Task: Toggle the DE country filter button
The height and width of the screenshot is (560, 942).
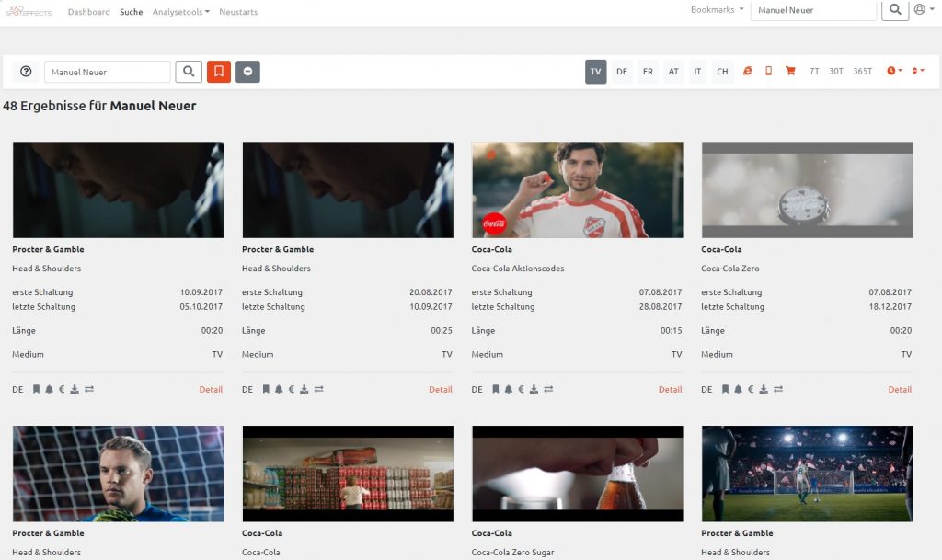Action: pos(622,72)
